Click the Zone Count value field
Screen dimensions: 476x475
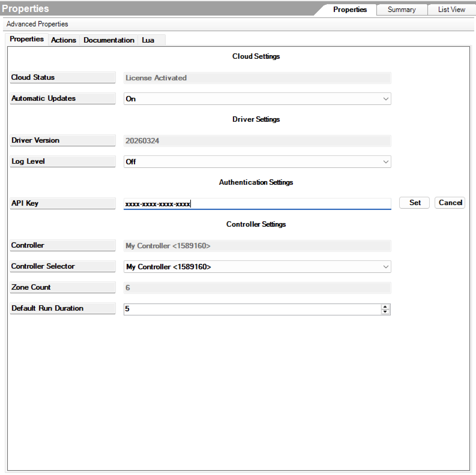pyautogui.click(x=257, y=288)
